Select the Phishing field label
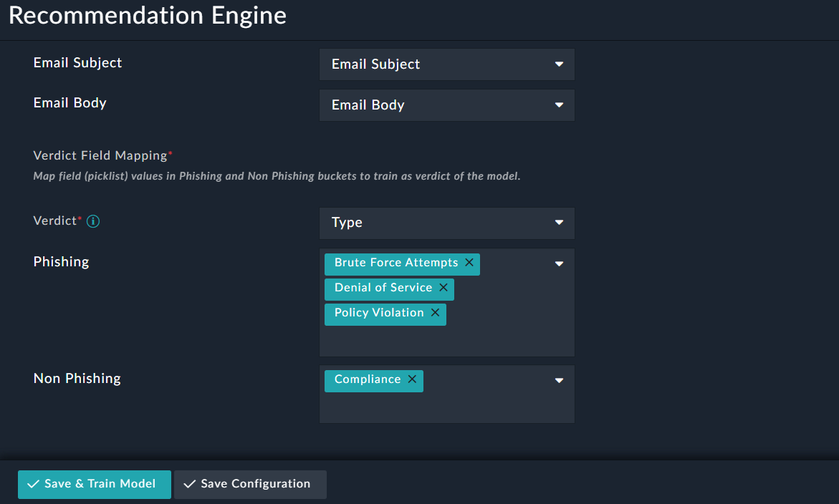 tap(61, 261)
